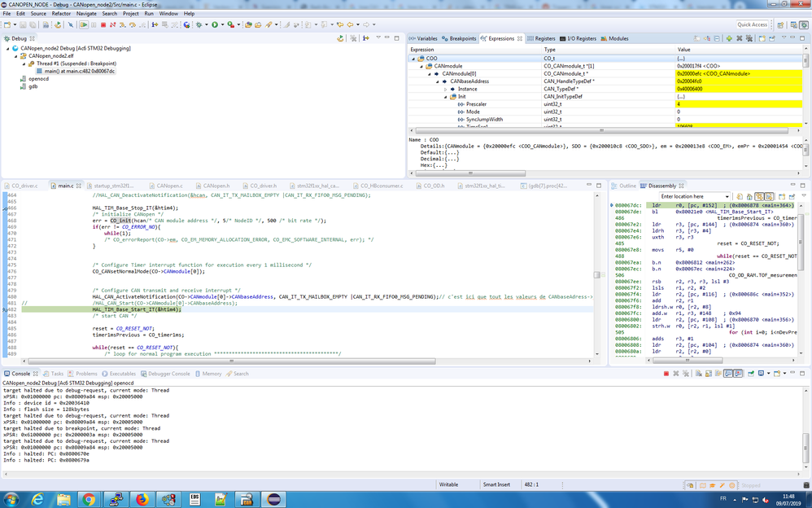Click Internet Explorer on the taskbar
Image resolution: width=812 pixels, height=508 pixels.
pos(37,499)
